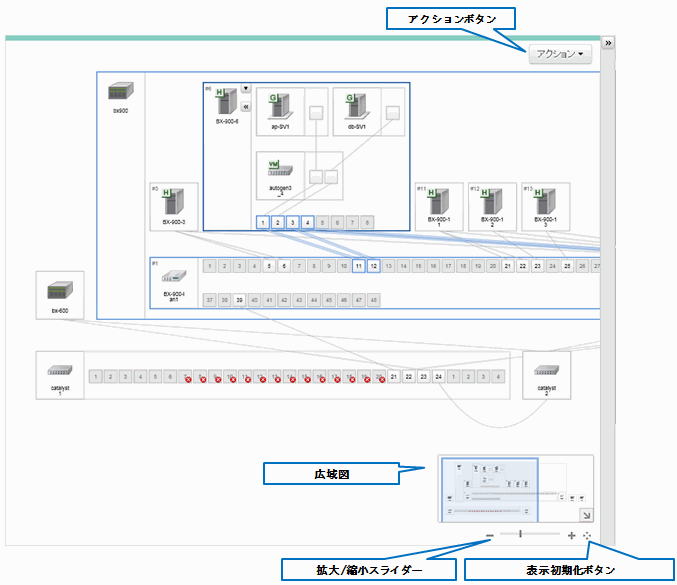The height and width of the screenshot is (585, 677).
Task: Click the NIC box next to db-SV1
Action: coord(393,113)
